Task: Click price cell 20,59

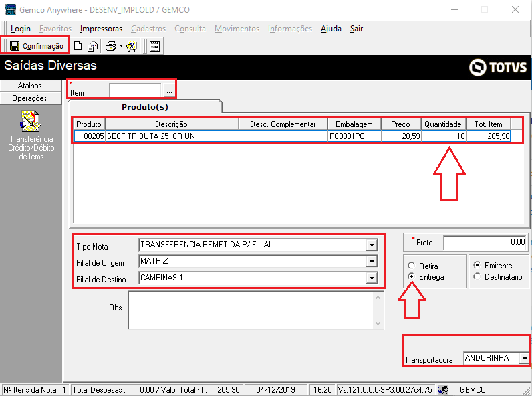Action: coord(401,136)
